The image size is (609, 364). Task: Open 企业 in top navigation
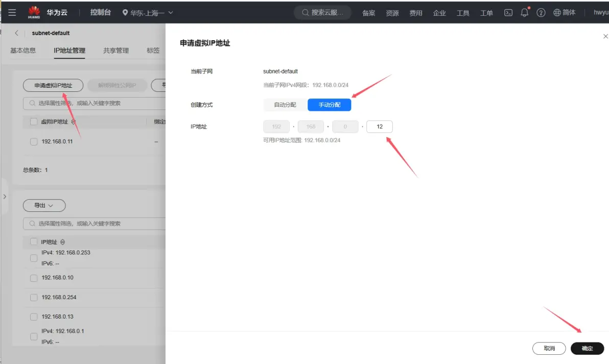(439, 13)
